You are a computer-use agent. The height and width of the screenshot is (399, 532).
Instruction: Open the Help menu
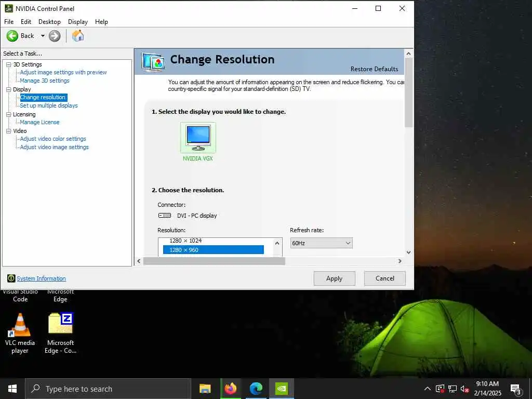coord(101,22)
